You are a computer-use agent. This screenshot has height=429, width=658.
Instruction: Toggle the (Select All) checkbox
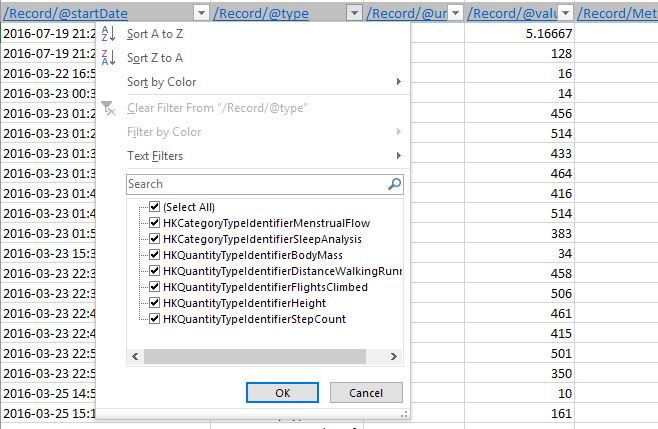pos(154,207)
